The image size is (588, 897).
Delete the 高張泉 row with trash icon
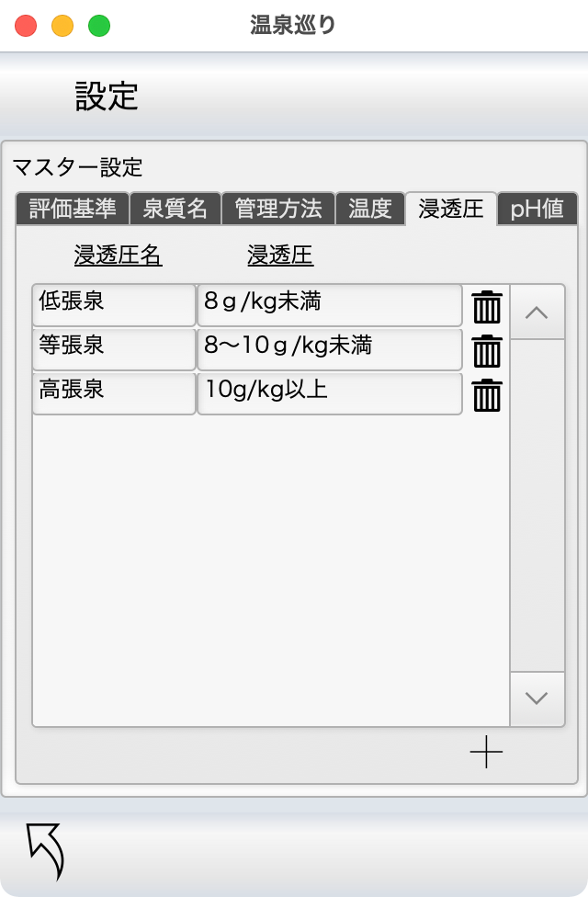click(487, 394)
